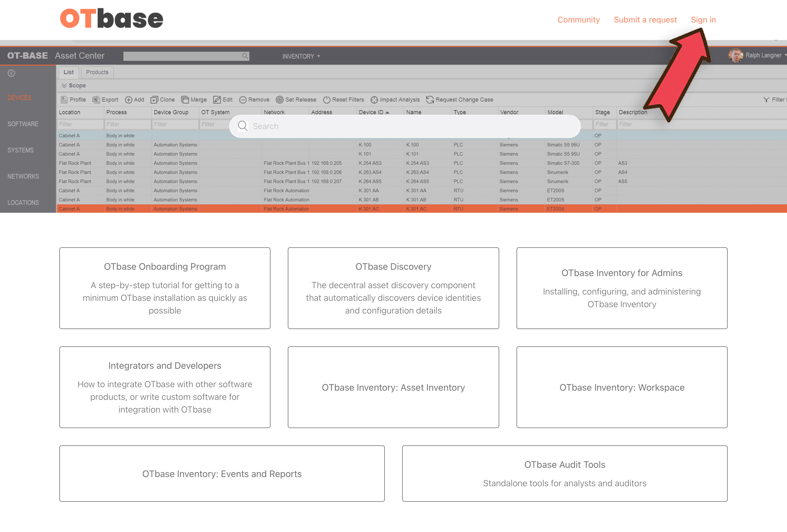Open the OTbase Inventory: Workspace card
The width and height of the screenshot is (787, 532).
622,387
